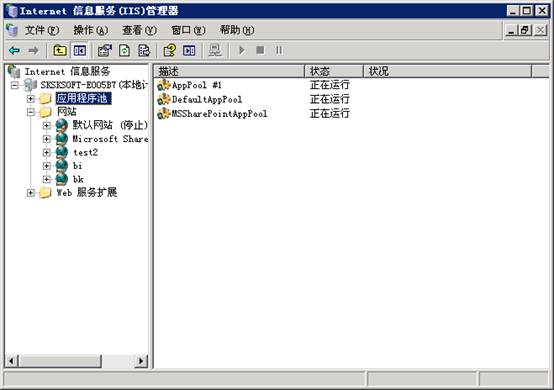Click the globe icon of Microsoft Share site
Image resolution: width=554 pixels, height=390 pixels.
(x=61, y=138)
